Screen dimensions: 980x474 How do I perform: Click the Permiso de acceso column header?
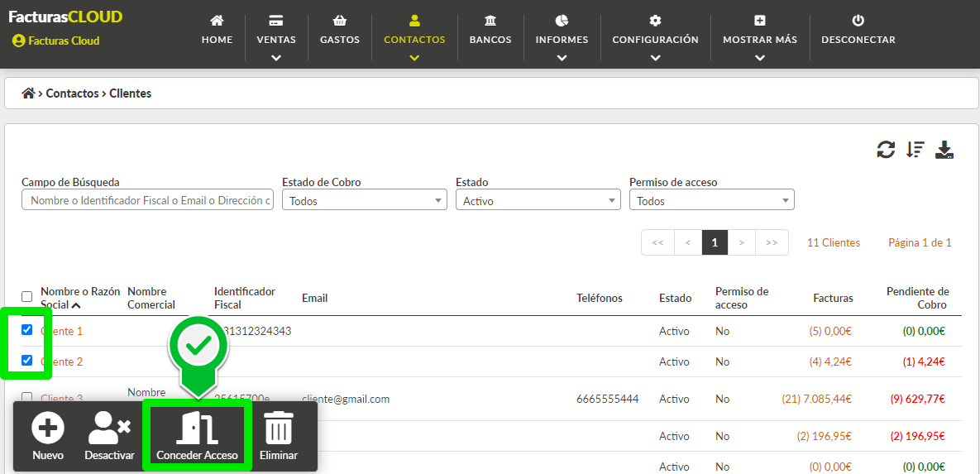click(x=742, y=299)
